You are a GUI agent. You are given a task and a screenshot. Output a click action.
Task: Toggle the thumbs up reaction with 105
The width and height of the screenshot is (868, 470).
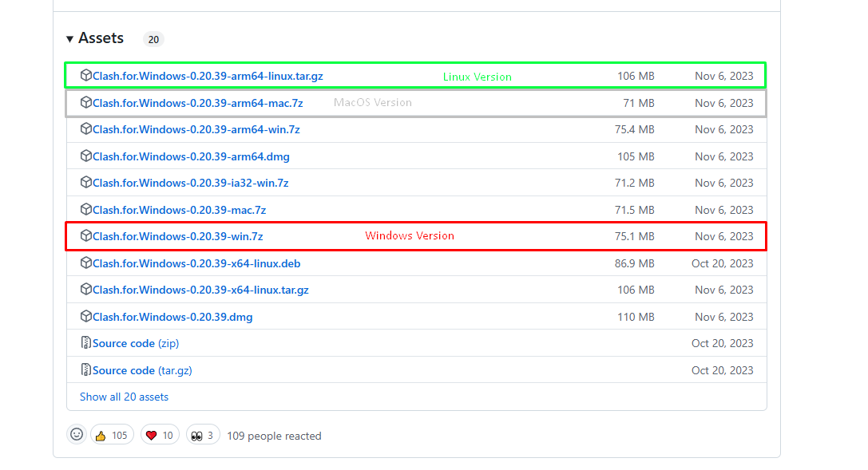pos(111,435)
